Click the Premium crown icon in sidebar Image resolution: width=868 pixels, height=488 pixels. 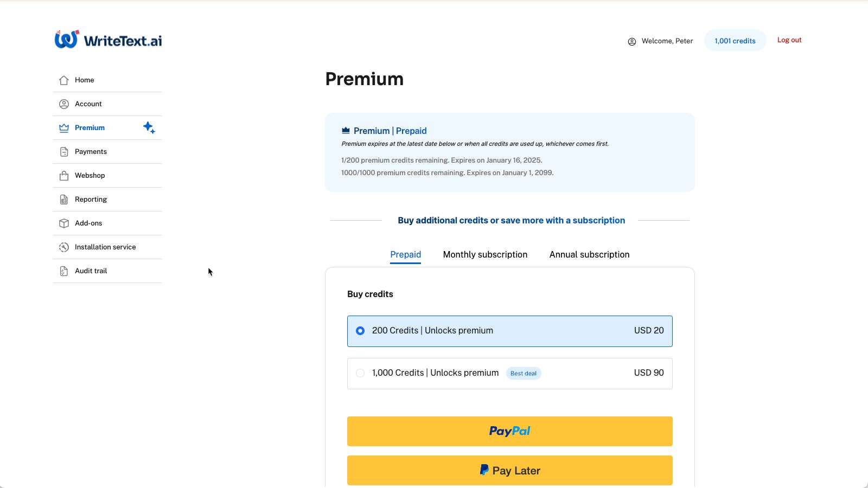[64, 128]
